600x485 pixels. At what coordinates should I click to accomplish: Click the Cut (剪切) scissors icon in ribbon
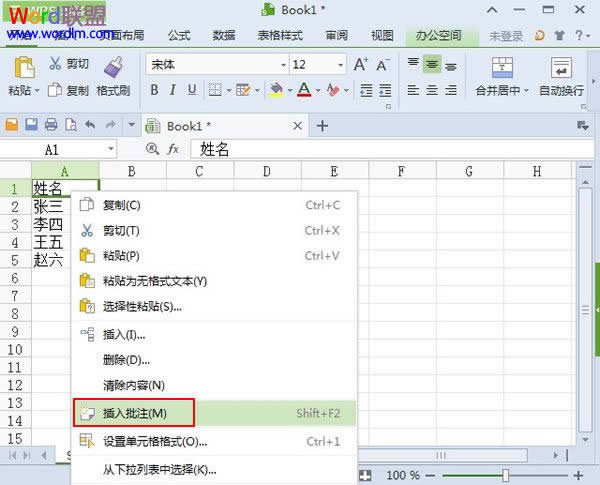point(55,64)
